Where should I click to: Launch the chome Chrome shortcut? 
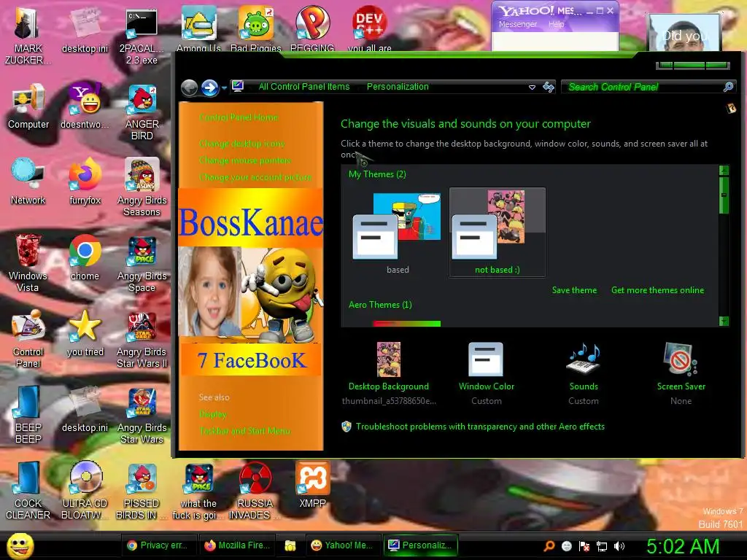pos(85,257)
